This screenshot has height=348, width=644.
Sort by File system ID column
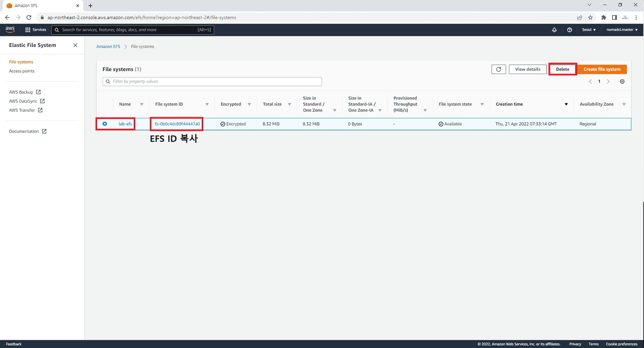(207, 104)
